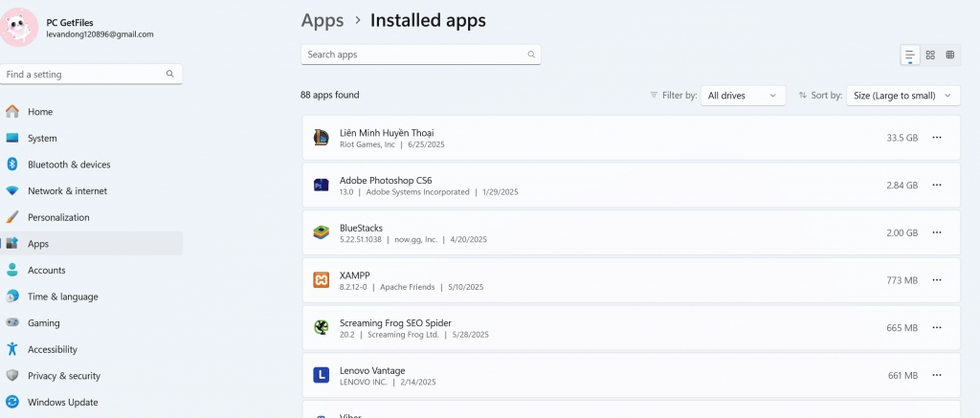Click the levandong120896@gmail.com email
Screen dimensions: 980x418
point(100,34)
